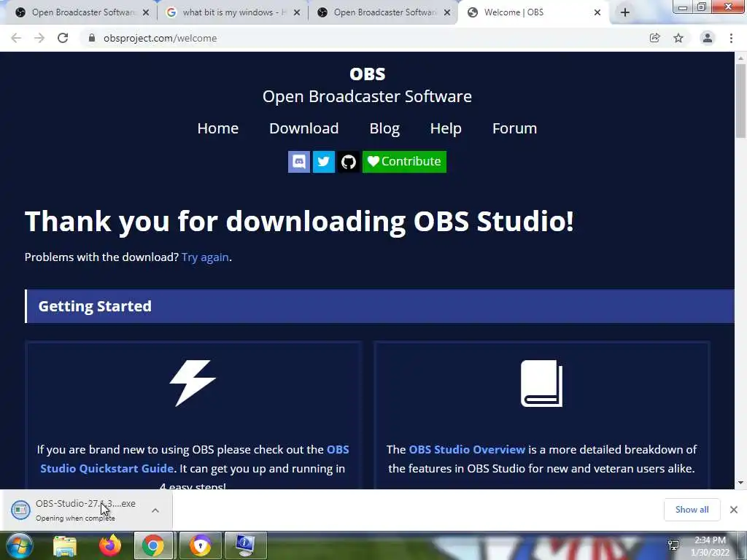This screenshot has width=747, height=560.
Task: Click the lightning bolt icon
Action: click(193, 383)
